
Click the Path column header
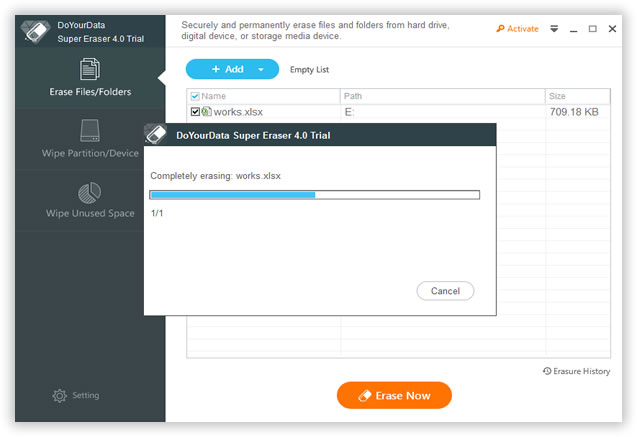point(442,96)
